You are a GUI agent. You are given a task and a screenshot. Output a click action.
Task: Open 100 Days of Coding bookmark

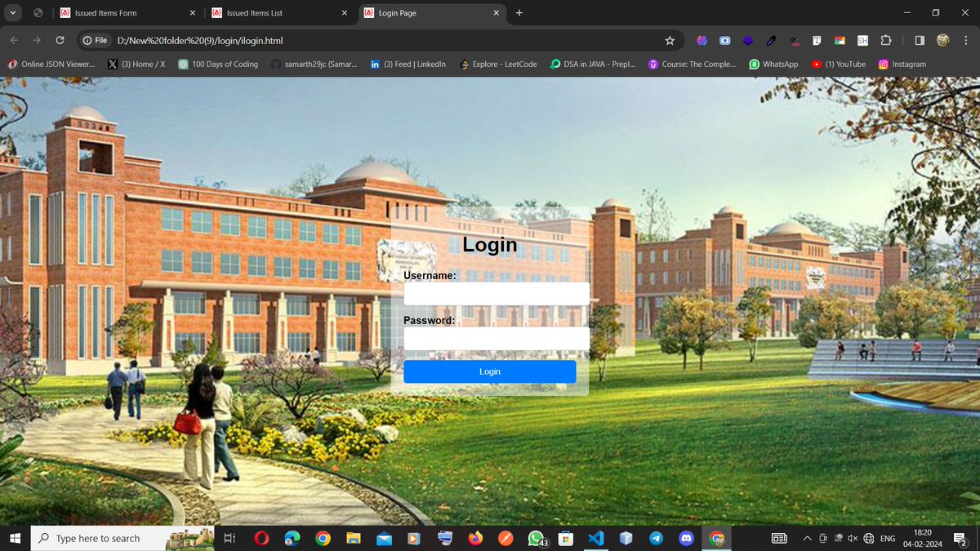click(218, 64)
